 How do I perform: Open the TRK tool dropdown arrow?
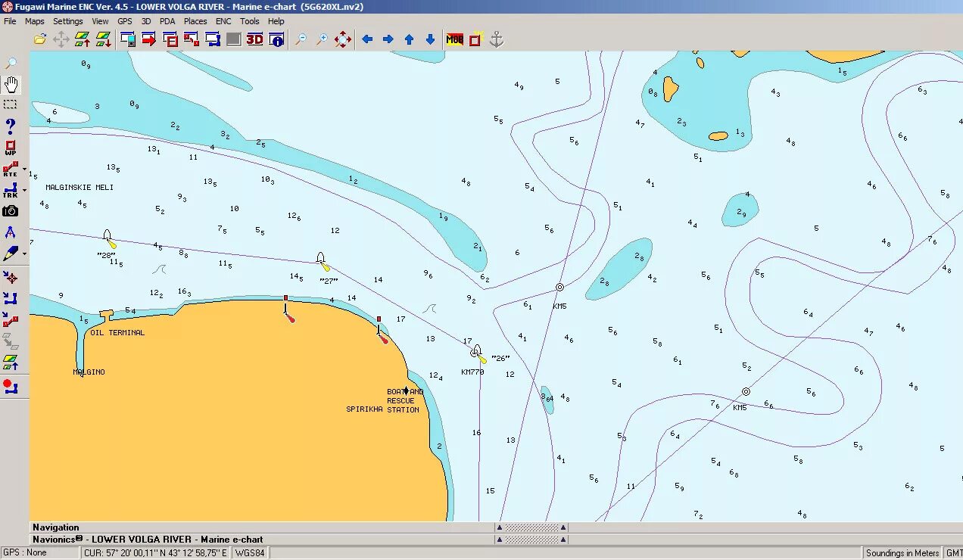click(x=24, y=191)
